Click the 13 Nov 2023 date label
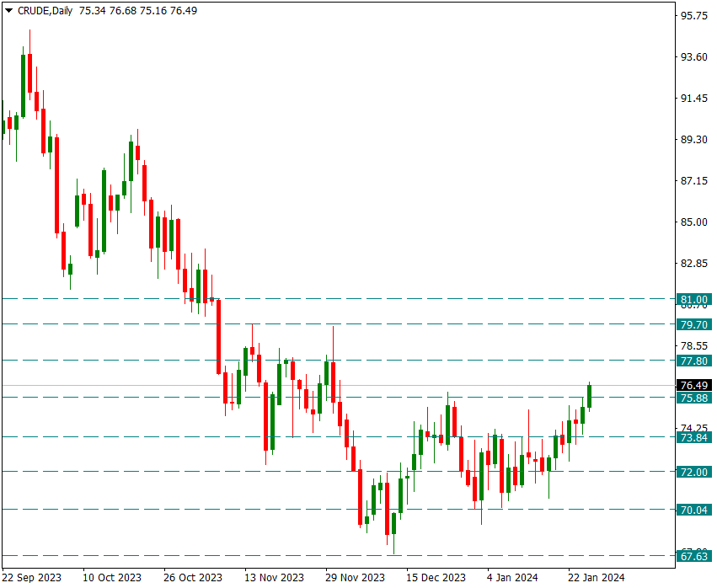Viewport: 717px width, 588px height. tap(274, 578)
